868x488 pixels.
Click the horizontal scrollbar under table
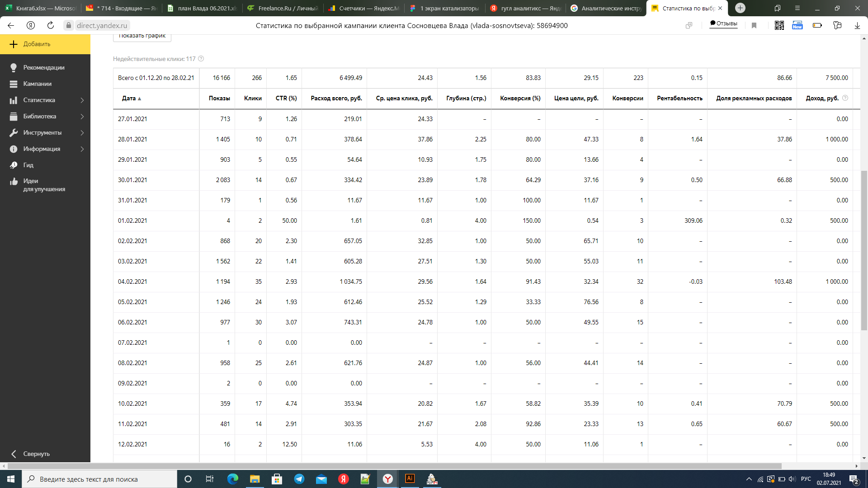[x=393, y=466]
